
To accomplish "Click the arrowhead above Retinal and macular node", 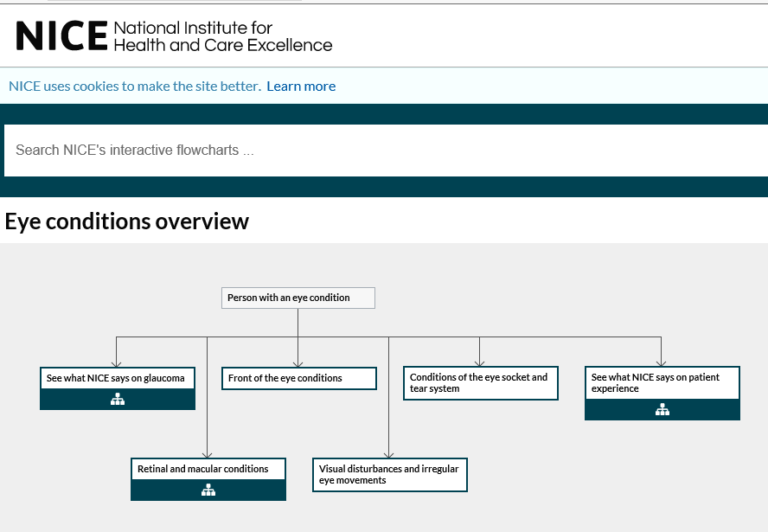I will [208, 454].
